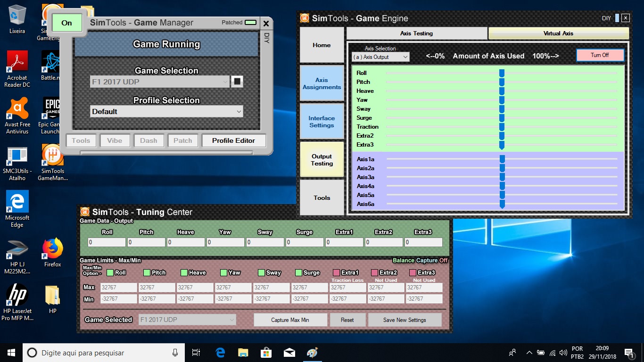
Task: Open Microsoft Store from taskbar
Action: 266,353
